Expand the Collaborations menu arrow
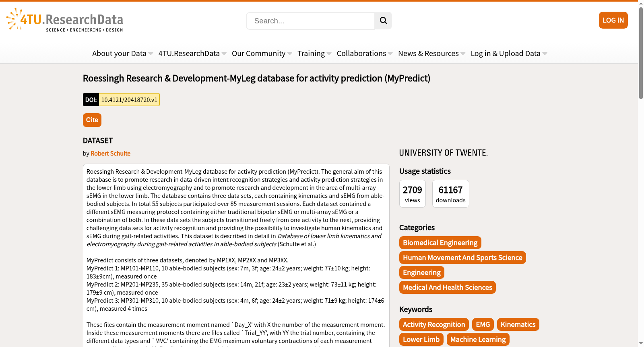The image size is (644, 347). pyautogui.click(x=390, y=54)
